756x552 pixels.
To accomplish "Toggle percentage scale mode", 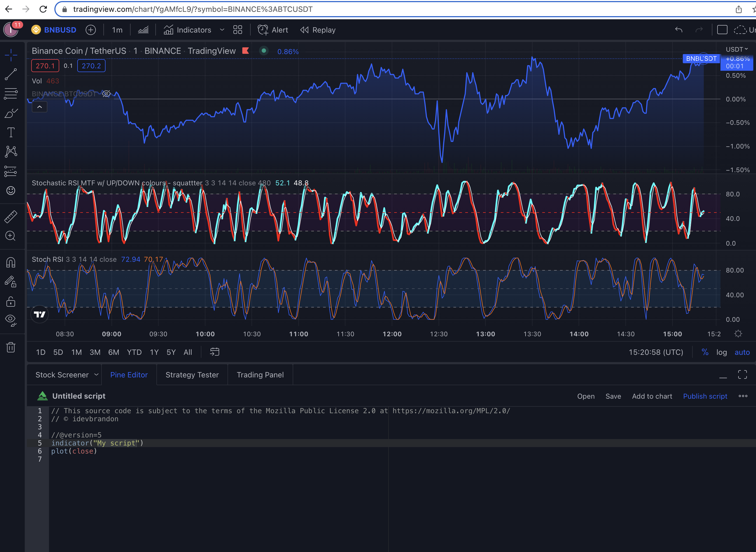I will point(705,352).
